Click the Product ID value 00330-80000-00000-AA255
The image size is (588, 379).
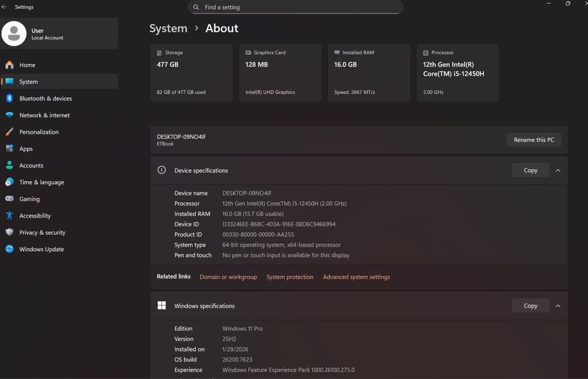pos(258,235)
